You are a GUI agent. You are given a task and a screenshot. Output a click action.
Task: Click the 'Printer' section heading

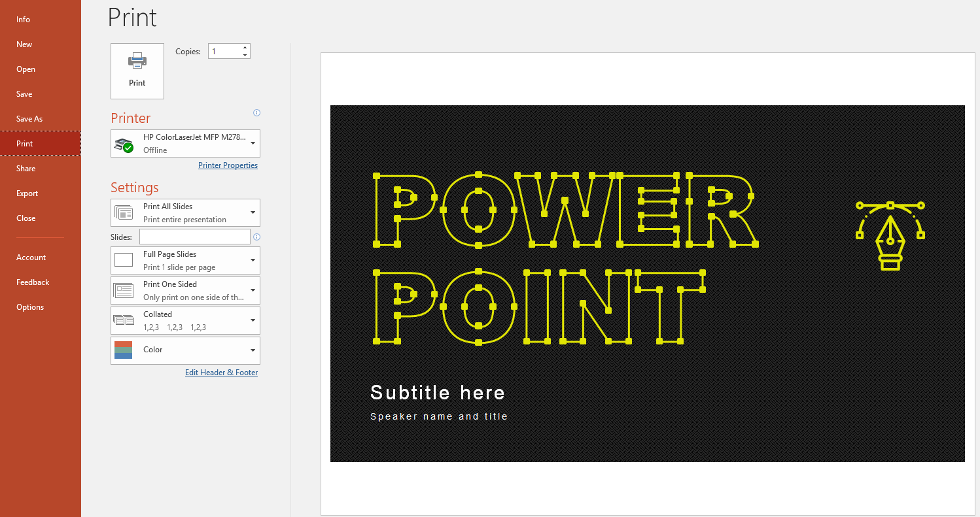131,118
